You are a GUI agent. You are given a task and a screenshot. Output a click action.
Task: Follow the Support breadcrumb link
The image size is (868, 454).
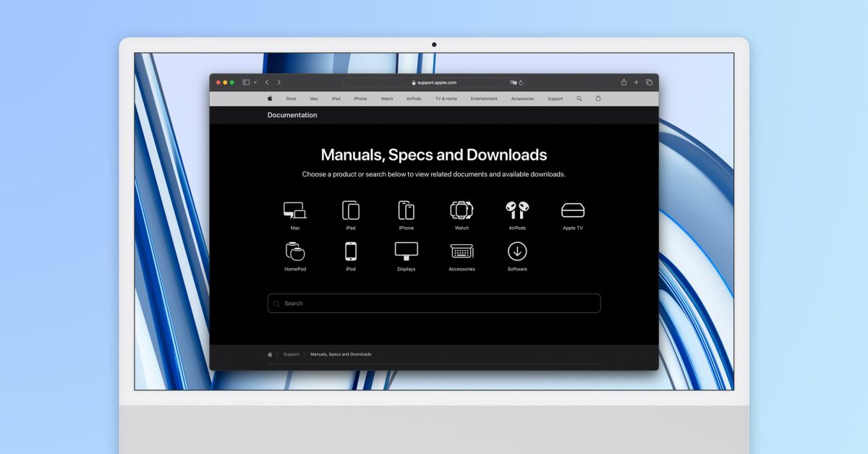pyautogui.click(x=292, y=354)
